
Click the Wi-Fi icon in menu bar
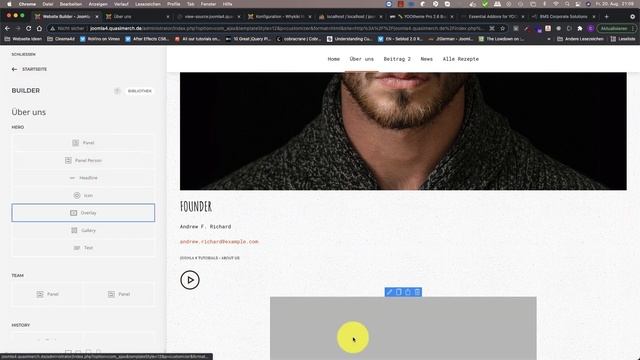pyautogui.click(x=556, y=4)
